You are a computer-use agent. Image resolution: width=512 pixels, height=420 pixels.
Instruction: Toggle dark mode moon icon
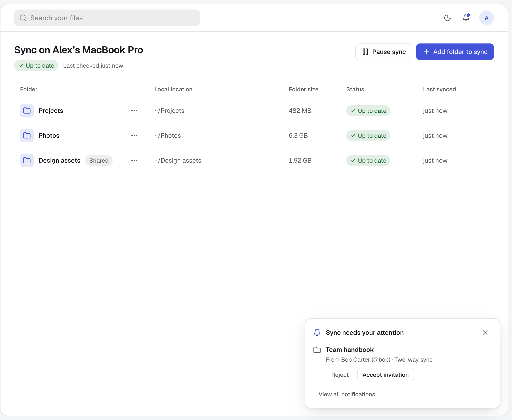tap(447, 18)
